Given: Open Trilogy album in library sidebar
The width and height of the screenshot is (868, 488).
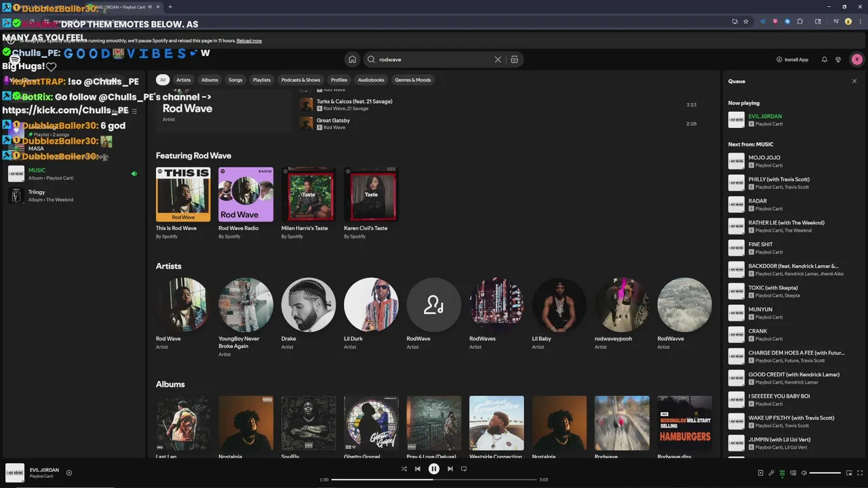Looking at the screenshot, I should [x=73, y=196].
